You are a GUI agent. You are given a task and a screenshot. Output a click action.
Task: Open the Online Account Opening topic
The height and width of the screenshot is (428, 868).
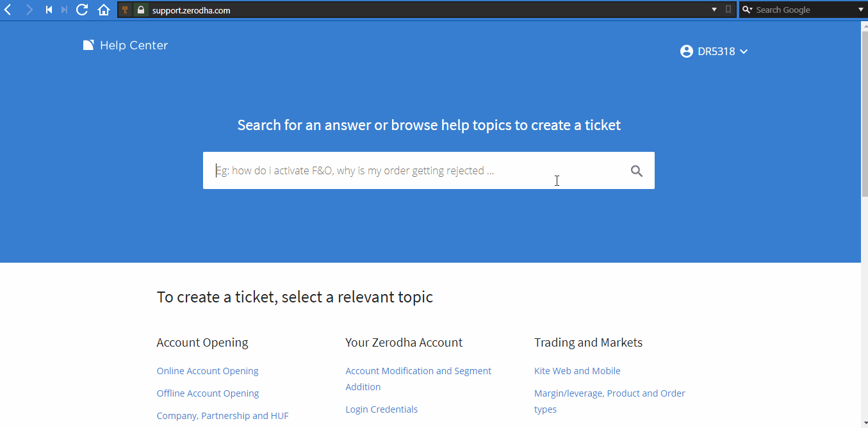208,371
